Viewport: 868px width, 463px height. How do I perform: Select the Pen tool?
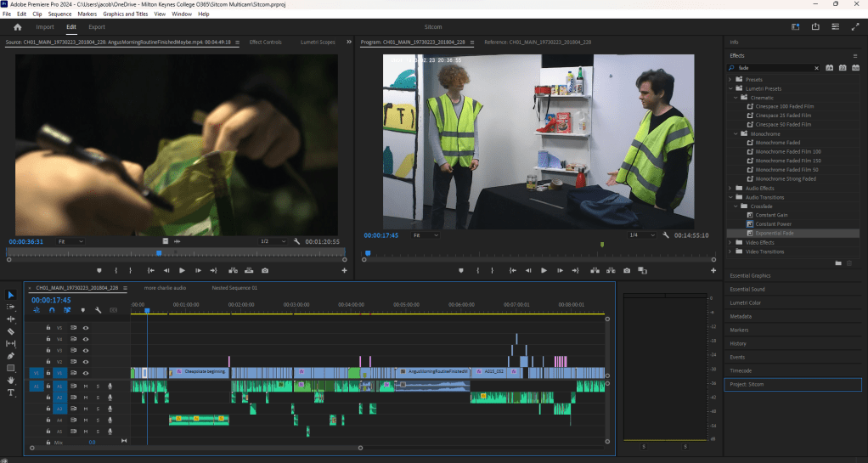[11, 356]
